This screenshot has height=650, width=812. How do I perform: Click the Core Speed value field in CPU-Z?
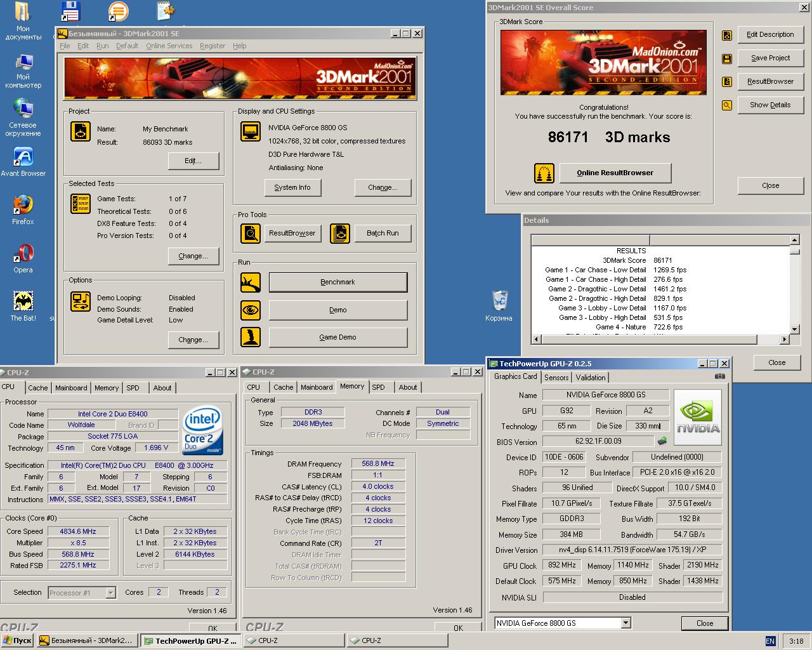[x=78, y=532]
